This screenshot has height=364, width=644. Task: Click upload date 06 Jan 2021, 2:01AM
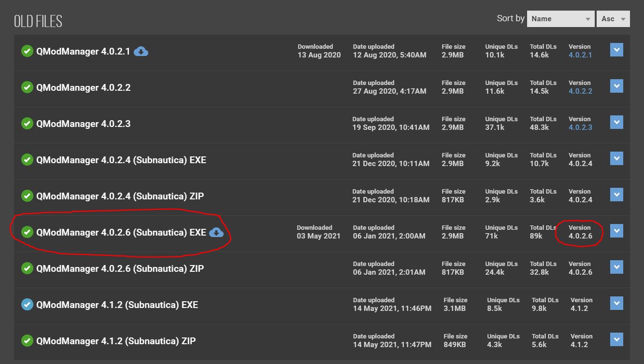tap(389, 272)
